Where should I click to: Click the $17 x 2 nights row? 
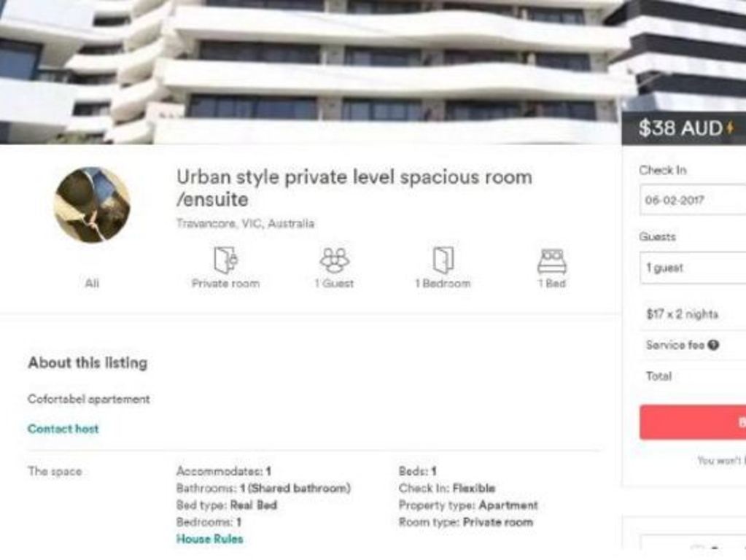point(693,314)
